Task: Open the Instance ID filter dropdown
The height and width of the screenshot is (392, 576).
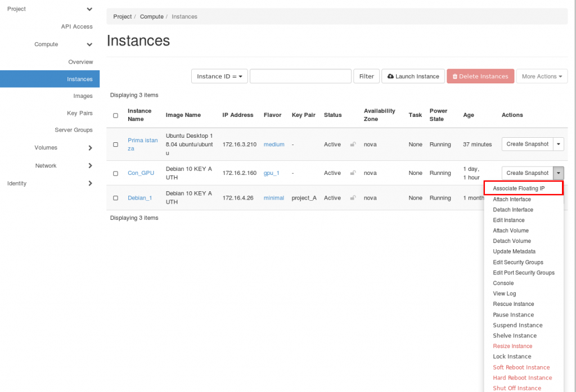Action: pos(219,76)
